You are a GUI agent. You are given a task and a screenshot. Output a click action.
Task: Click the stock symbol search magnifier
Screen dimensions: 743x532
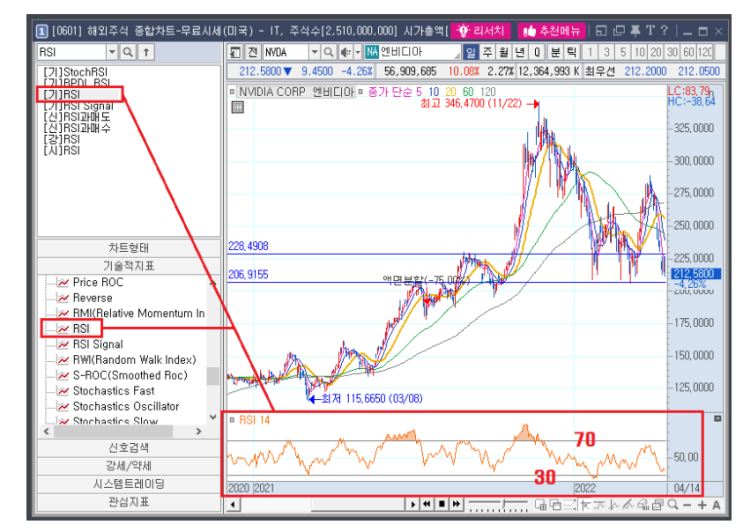(328, 52)
